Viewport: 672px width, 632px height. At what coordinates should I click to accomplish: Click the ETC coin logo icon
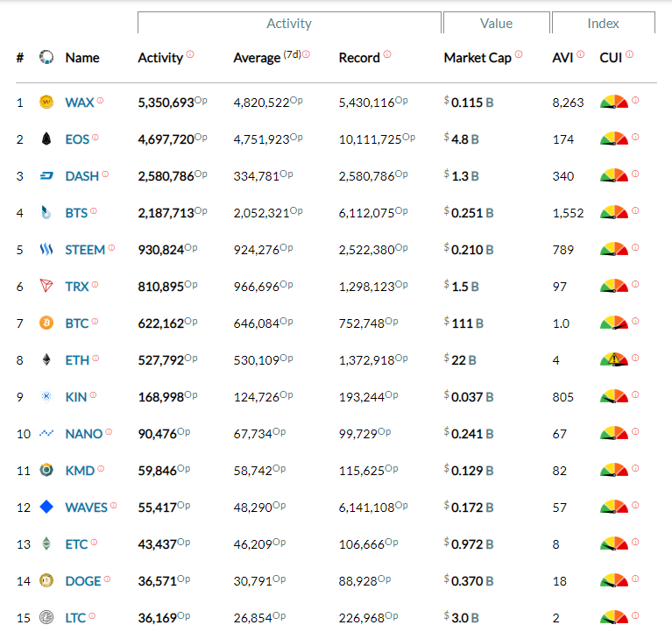46,543
